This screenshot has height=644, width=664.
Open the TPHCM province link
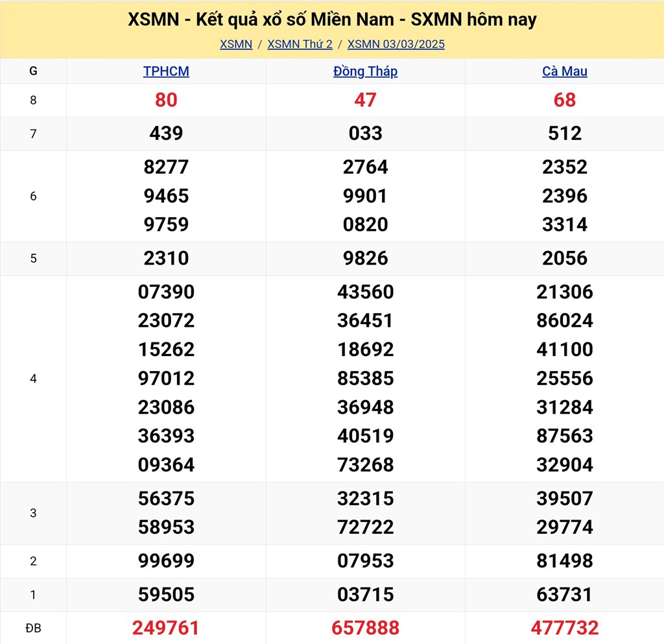click(166, 71)
